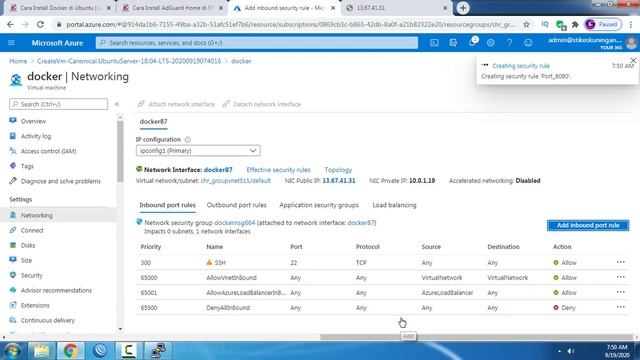The width and height of the screenshot is (640, 360).
Task: Open Security in sidebar
Action: [x=31, y=276]
